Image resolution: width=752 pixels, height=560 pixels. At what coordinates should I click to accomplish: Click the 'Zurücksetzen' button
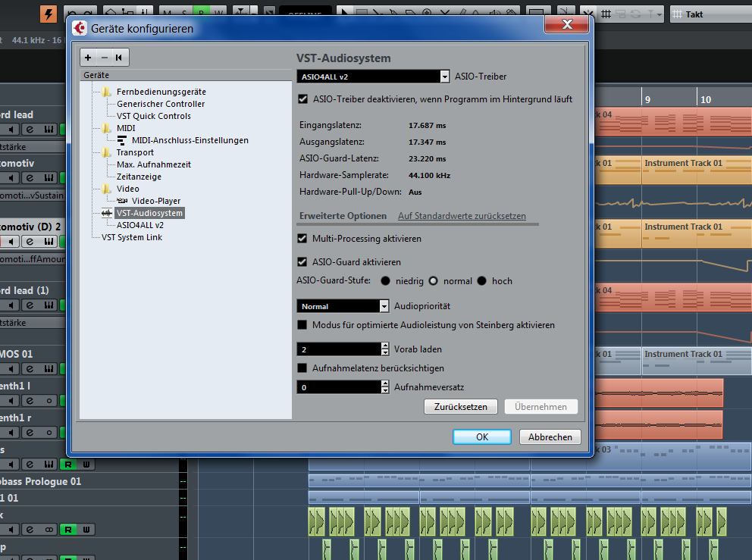tap(460, 407)
